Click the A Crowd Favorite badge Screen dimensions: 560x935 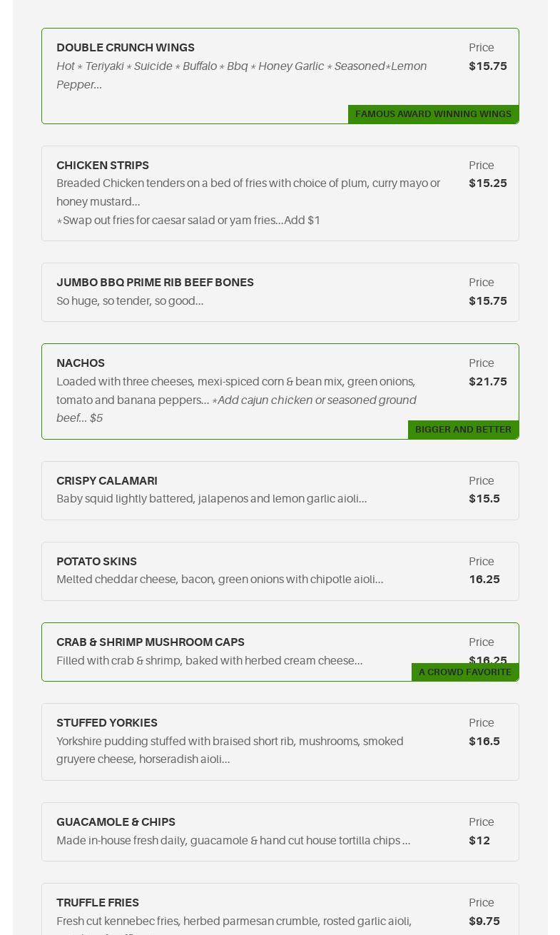point(465,672)
